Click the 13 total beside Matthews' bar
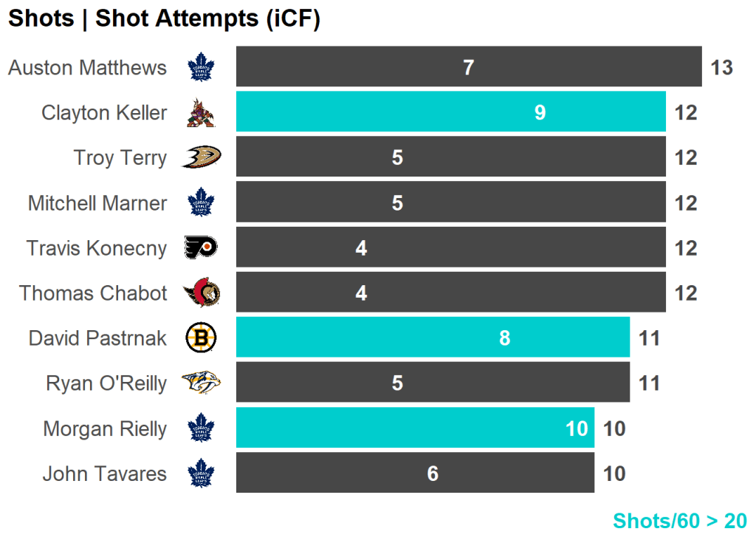The height and width of the screenshot is (540, 756). (721, 68)
